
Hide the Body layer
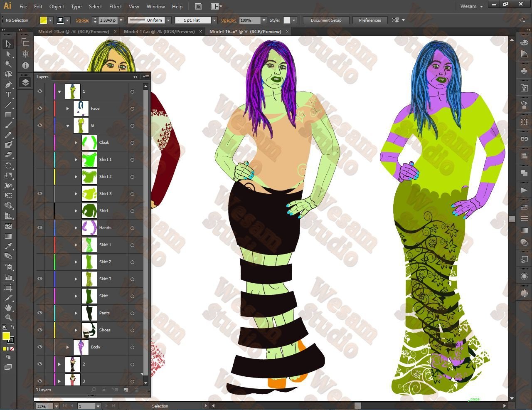pos(40,347)
